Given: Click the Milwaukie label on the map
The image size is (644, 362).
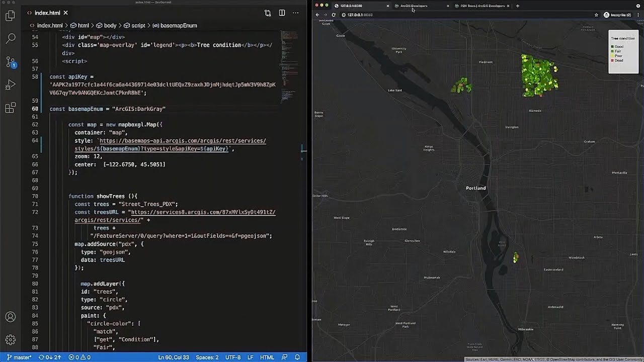Looking at the screenshot, I should pyautogui.click(x=526, y=329).
